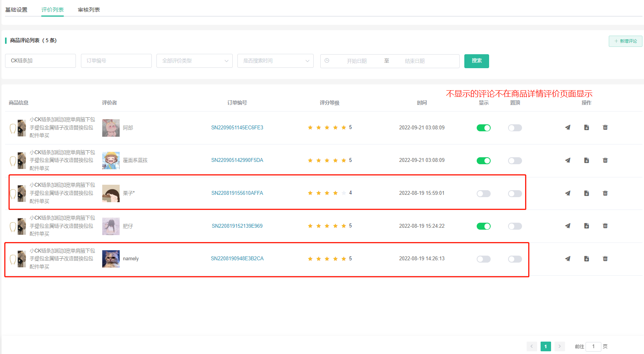Screen dimensions: 644x354
Task: Open order link SN2209051145EC6FE3
Action: tap(237, 127)
